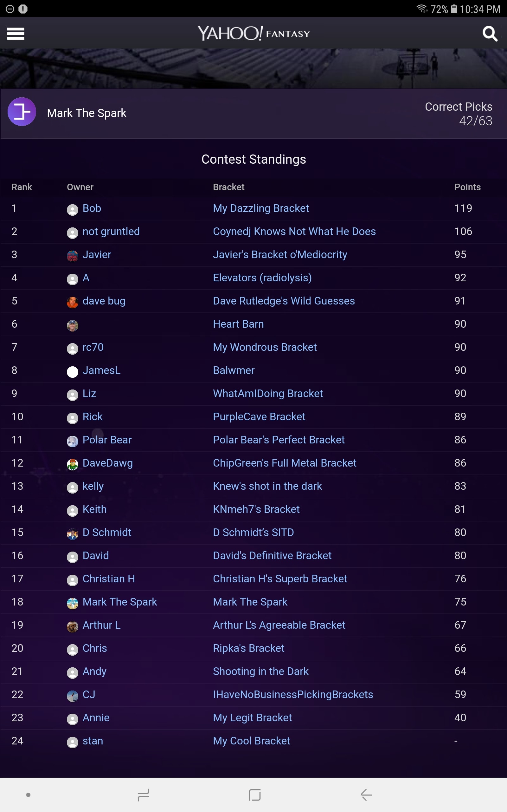Open D Schmidt's profile photo
The height and width of the screenshot is (812, 507).
click(72, 534)
